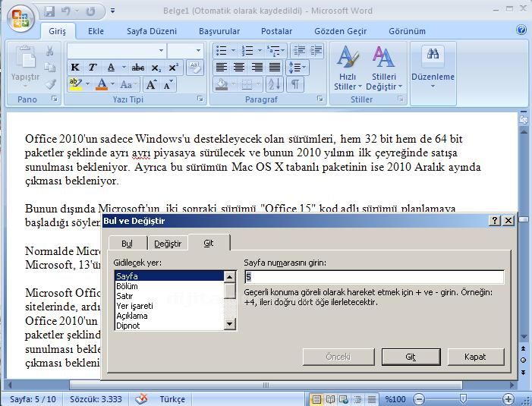Apply subscript formatting
The height and width of the screenshot is (406, 532).
coord(156,68)
